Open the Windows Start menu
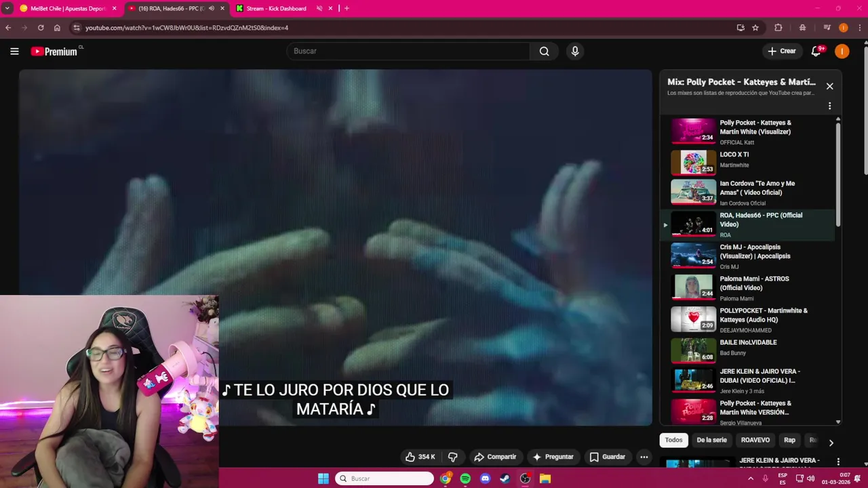This screenshot has width=868, height=488. (x=323, y=479)
